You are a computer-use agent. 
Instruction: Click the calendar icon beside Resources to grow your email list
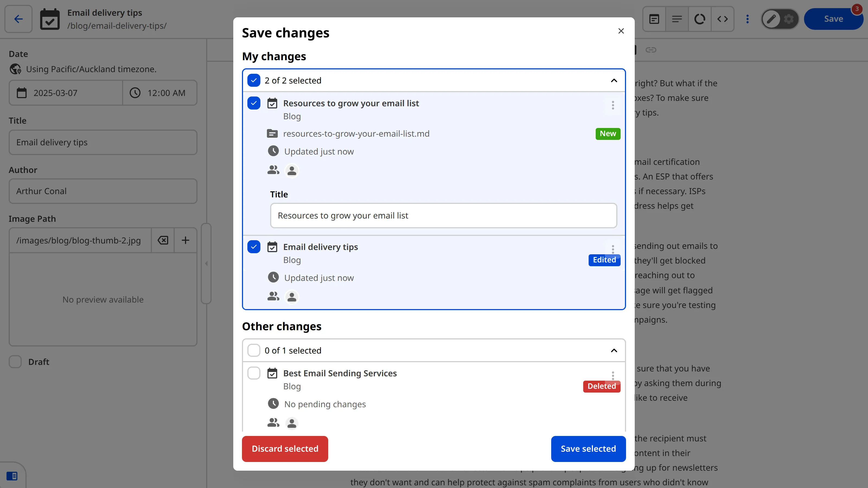pos(272,103)
